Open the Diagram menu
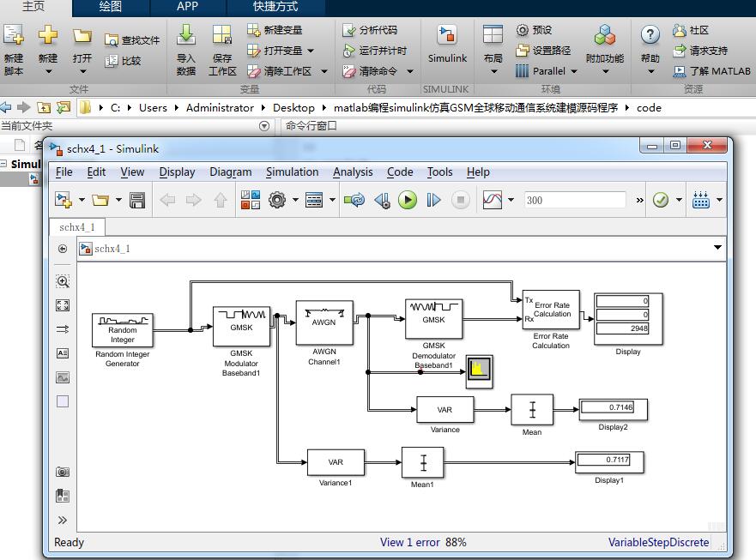The width and height of the screenshot is (756, 560). click(x=231, y=172)
